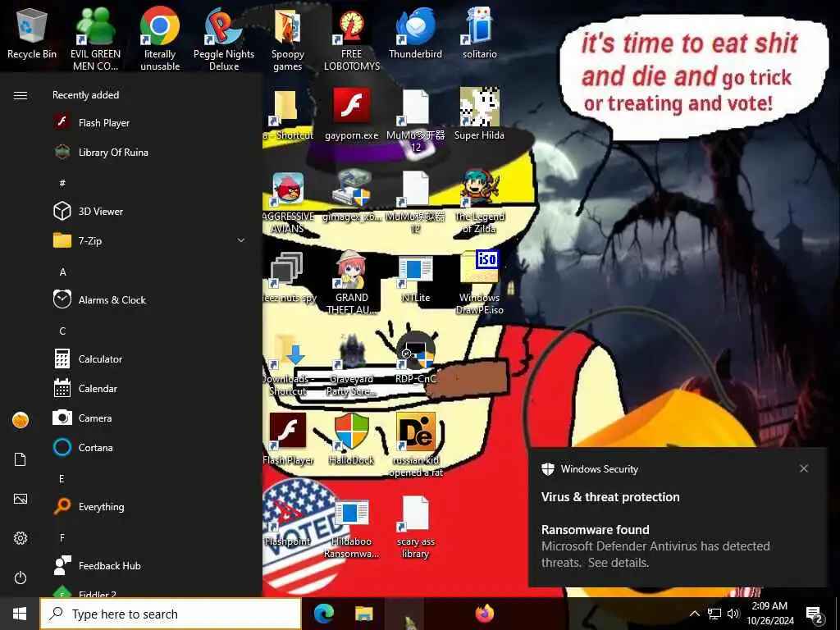The height and width of the screenshot is (630, 840).
Task: Show hidden system tray icons chevron
Action: click(x=694, y=614)
